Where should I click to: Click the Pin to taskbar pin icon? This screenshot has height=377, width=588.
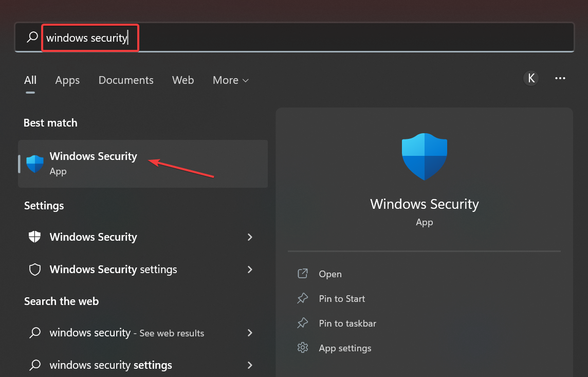pyautogui.click(x=303, y=324)
